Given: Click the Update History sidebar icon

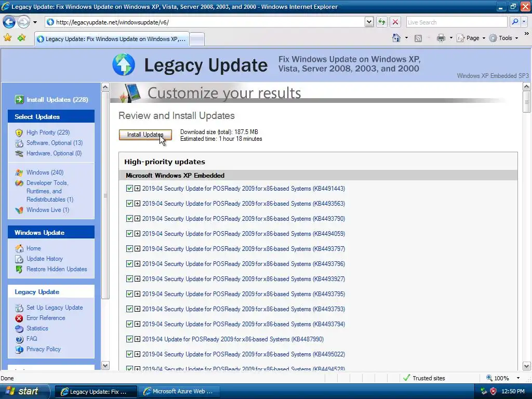Looking at the screenshot, I should (x=19, y=259).
